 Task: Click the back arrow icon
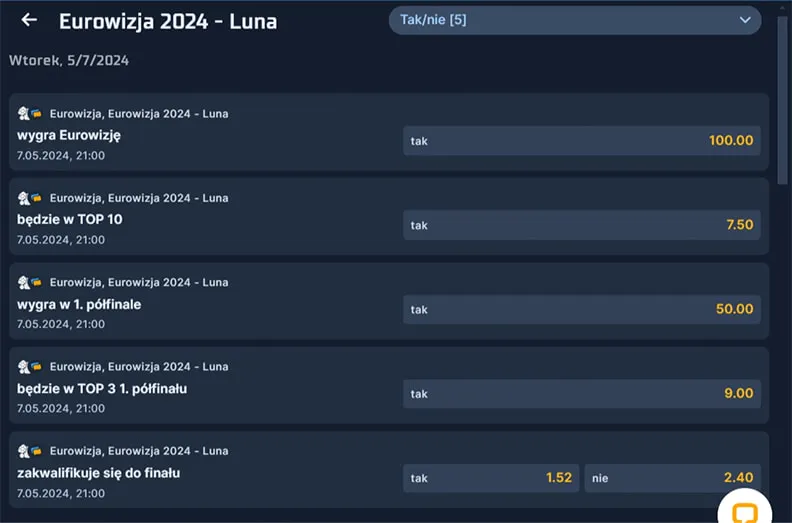(29, 20)
